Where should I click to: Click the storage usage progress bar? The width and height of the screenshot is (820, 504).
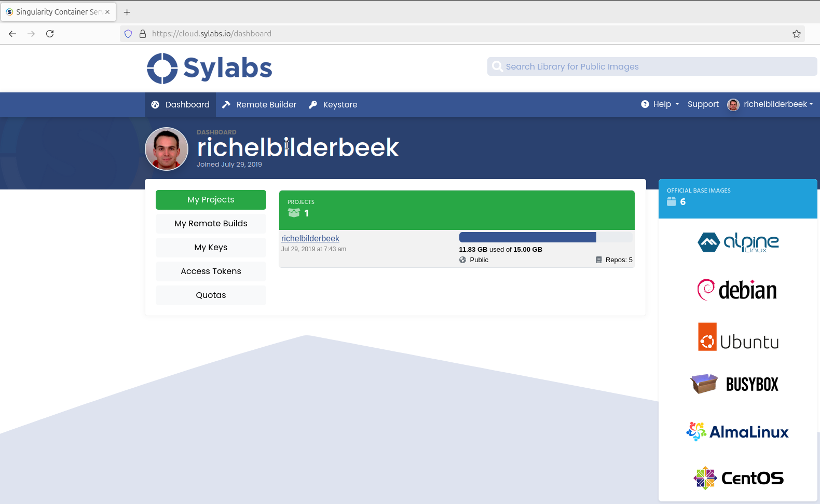(x=545, y=238)
